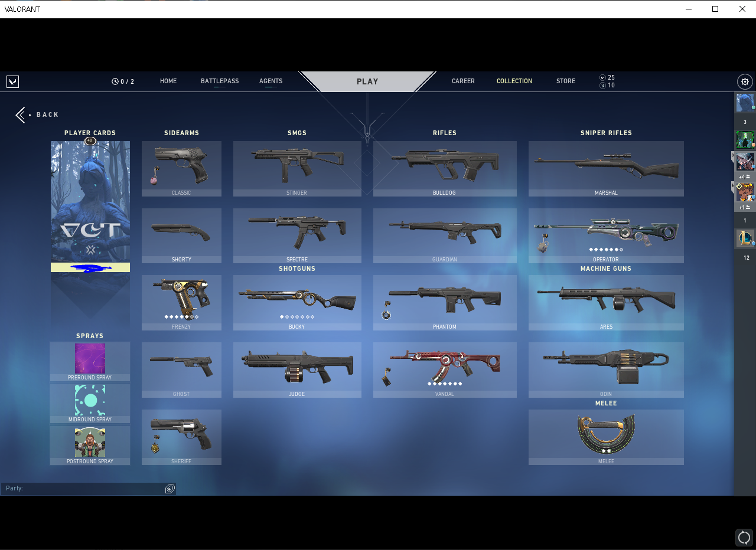Open the Ghost pistol card
Image resolution: width=756 pixels, height=550 pixels.
click(x=181, y=370)
